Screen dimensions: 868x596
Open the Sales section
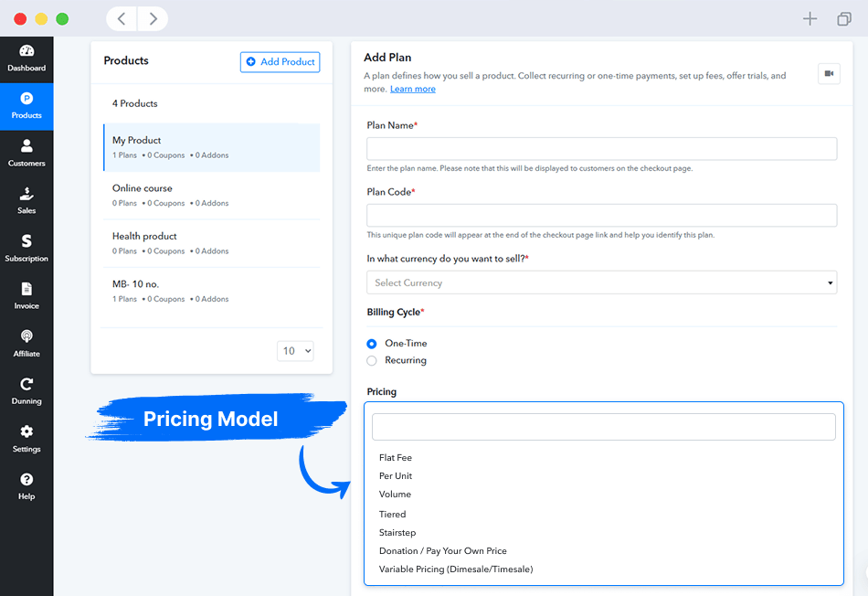[x=26, y=201]
